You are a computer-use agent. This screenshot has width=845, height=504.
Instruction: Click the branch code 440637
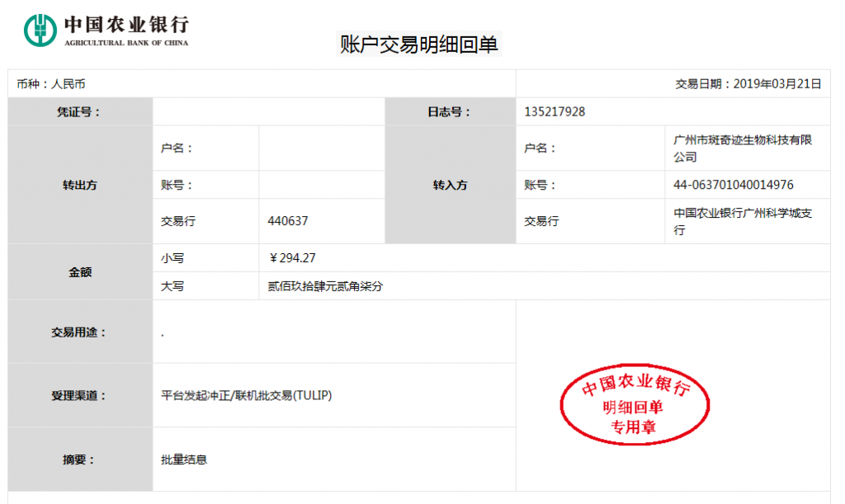(x=288, y=221)
